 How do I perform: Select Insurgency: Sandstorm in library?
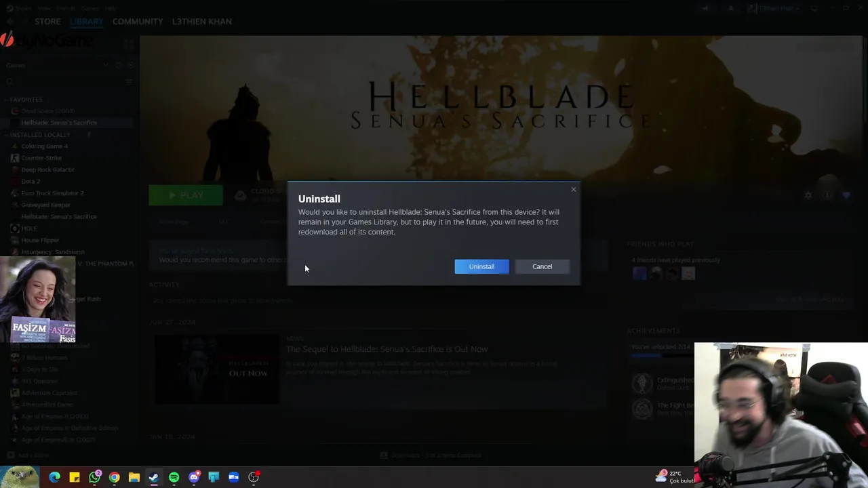pos(53,252)
